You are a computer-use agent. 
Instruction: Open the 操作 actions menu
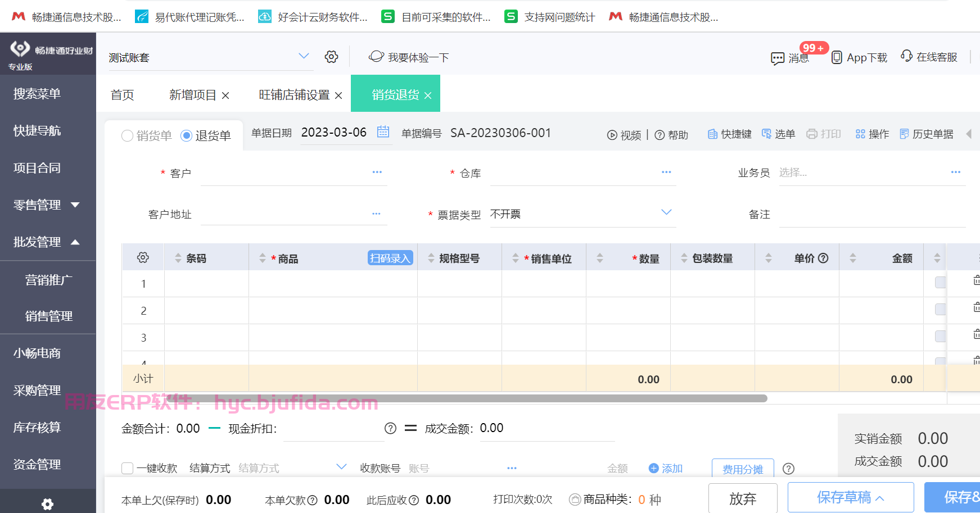pos(872,134)
